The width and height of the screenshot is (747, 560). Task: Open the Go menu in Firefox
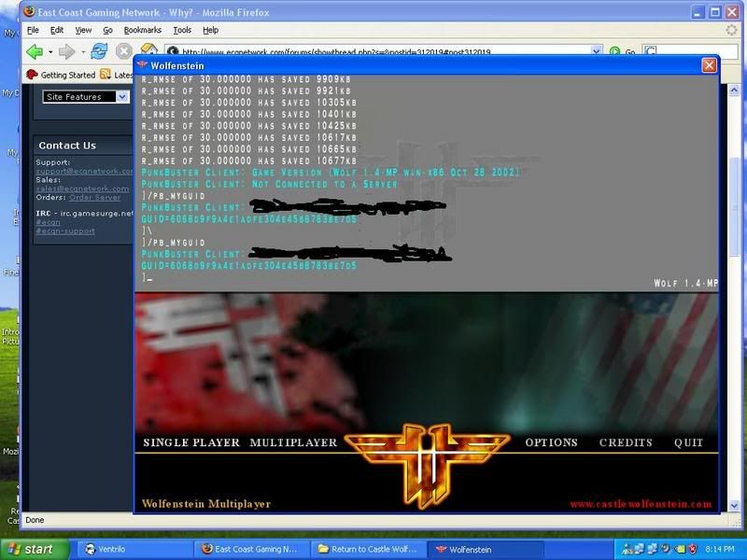[x=107, y=30]
